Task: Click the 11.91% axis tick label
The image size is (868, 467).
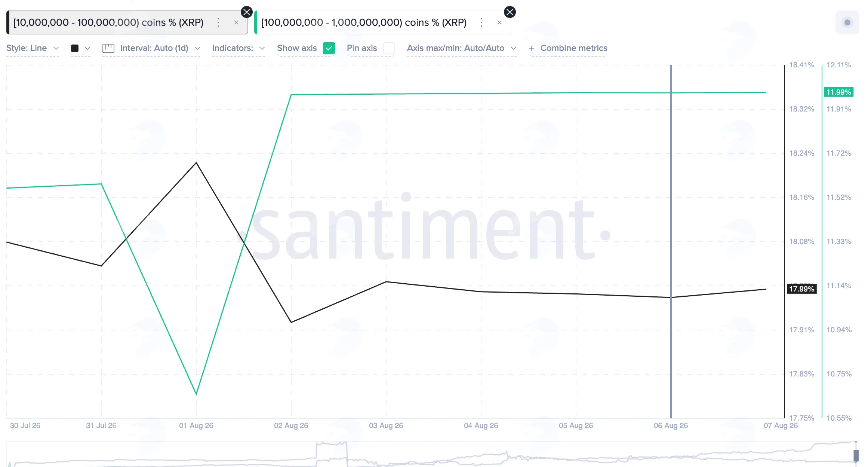Action: click(x=839, y=109)
